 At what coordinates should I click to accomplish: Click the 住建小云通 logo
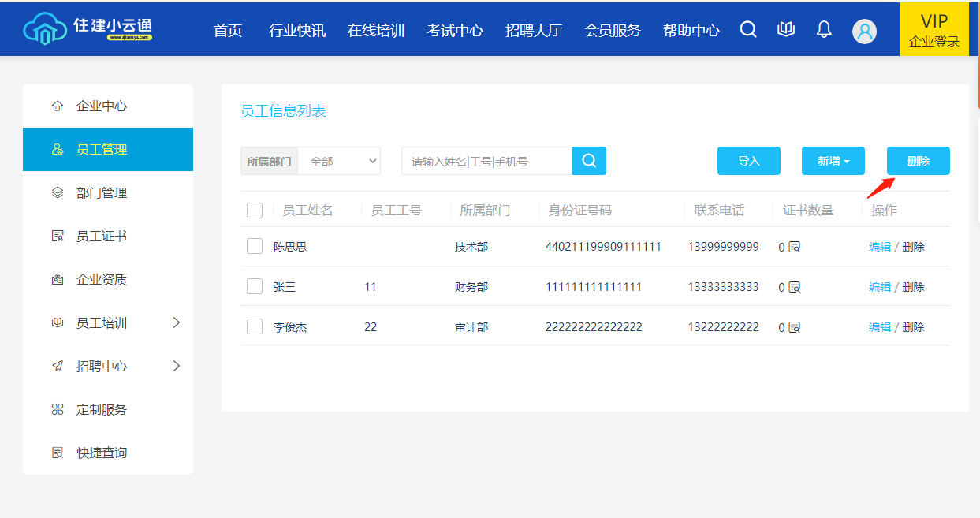click(88, 28)
